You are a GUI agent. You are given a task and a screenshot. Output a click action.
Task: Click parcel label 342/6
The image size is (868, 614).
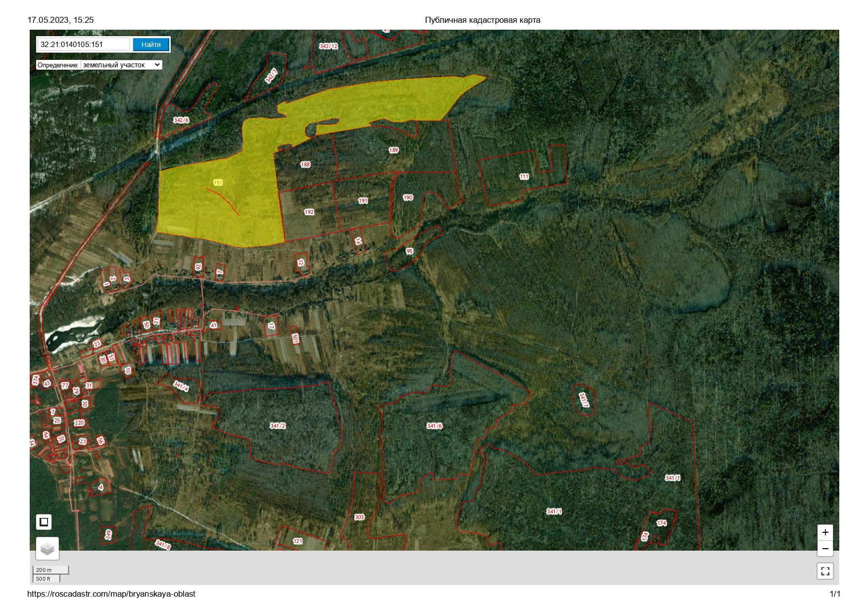181,120
